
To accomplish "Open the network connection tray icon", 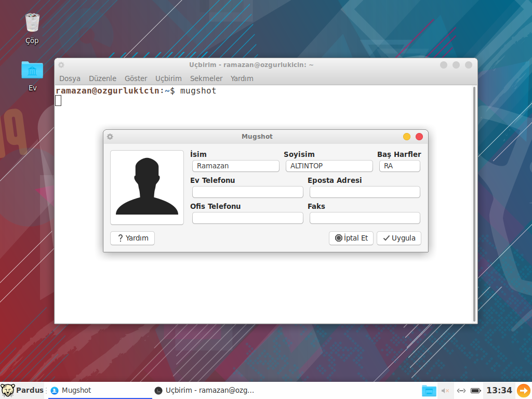I will [461, 391].
